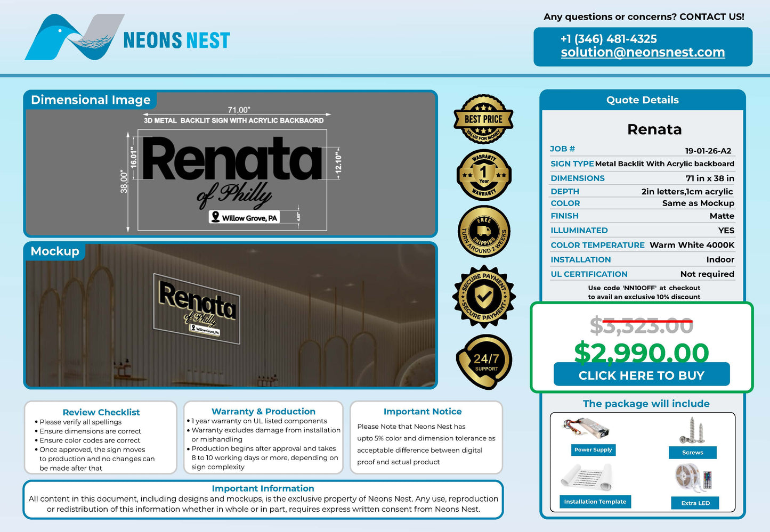Click the Extra LED label
The height and width of the screenshot is (532, 770).
tap(695, 503)
